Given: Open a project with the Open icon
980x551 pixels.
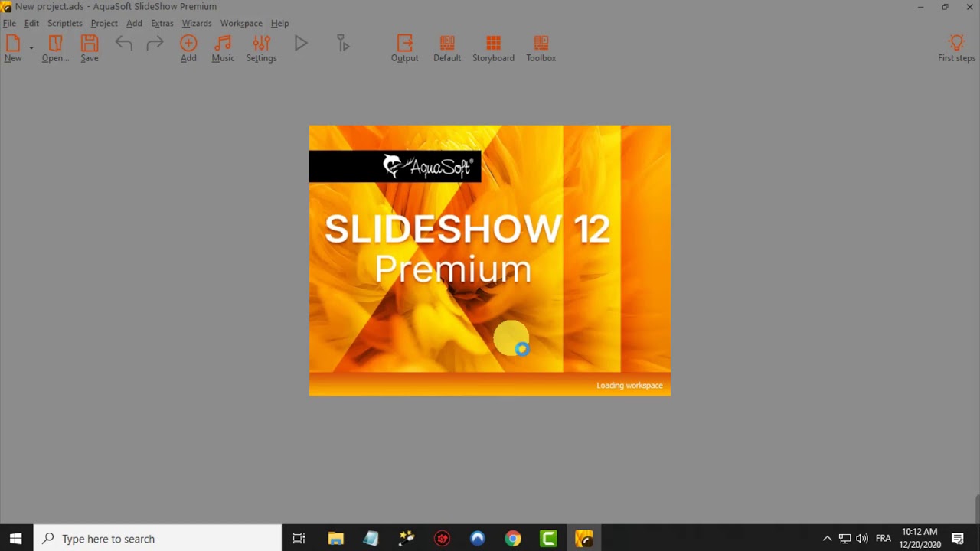Looking at the screenshot, I should (x=55, y=48).
